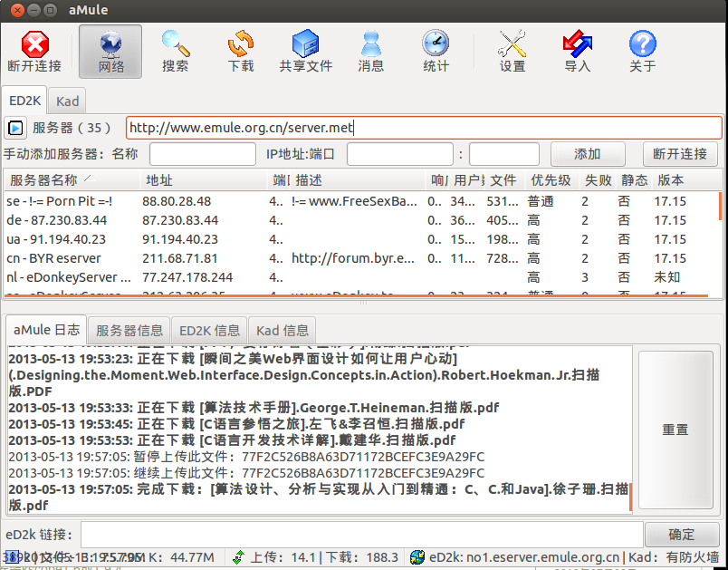Sort by 地址 column header
Screen dimensions: 728x570
click(204, 179)
